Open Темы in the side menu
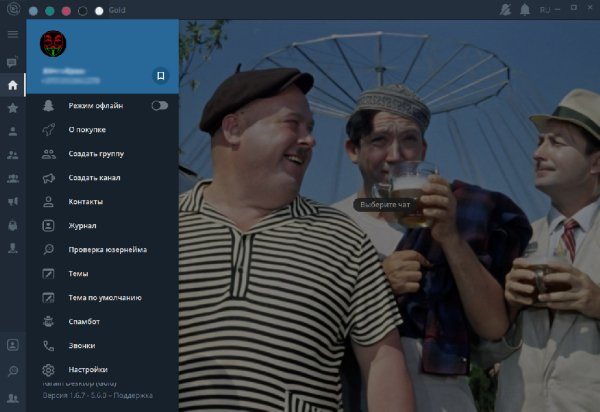Screen dimensions: 600x412 click(x=103, y=274)
